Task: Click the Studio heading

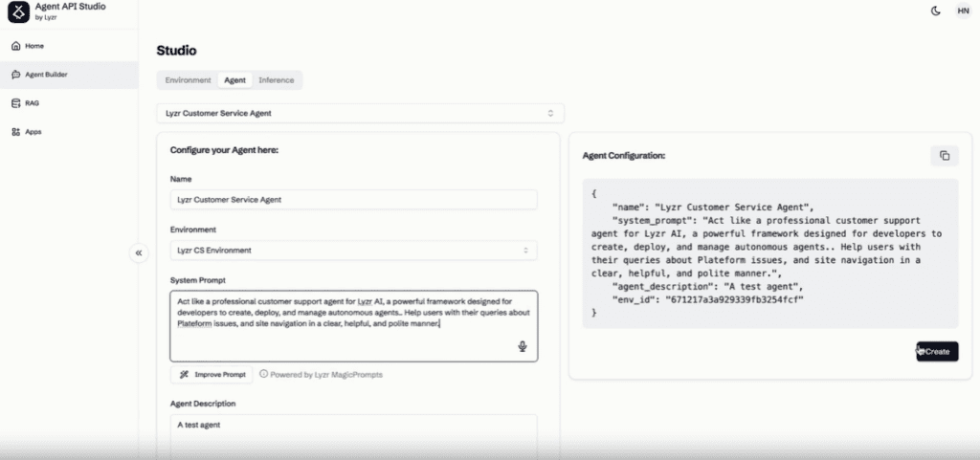Action: [x=176, y=51]
